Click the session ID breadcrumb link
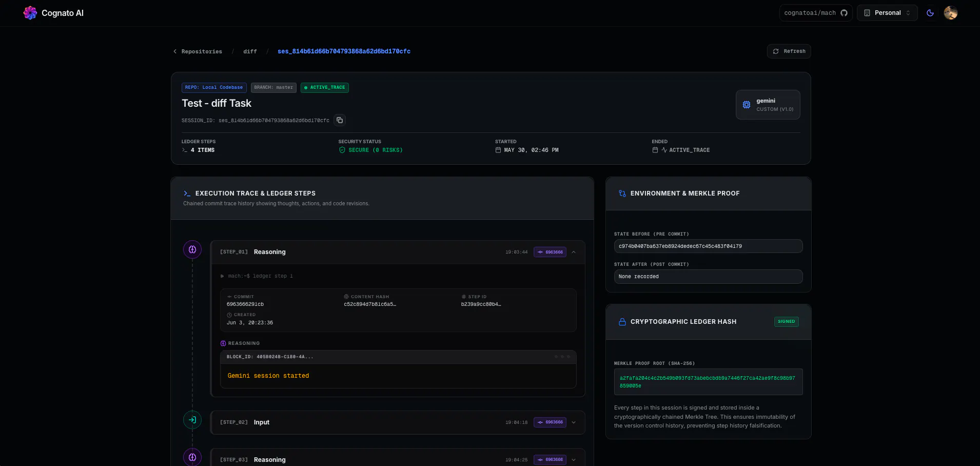Screen dimensions: 980x466 pos(344,51)
